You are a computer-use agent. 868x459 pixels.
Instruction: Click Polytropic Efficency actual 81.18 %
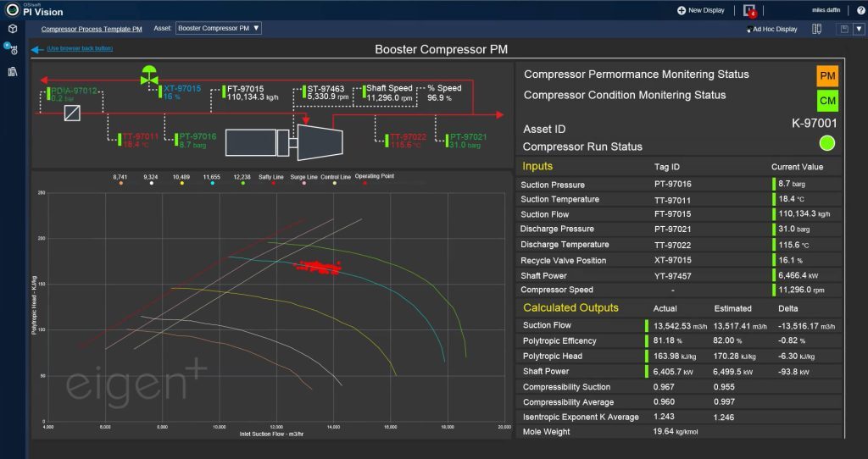pos(668,340)
